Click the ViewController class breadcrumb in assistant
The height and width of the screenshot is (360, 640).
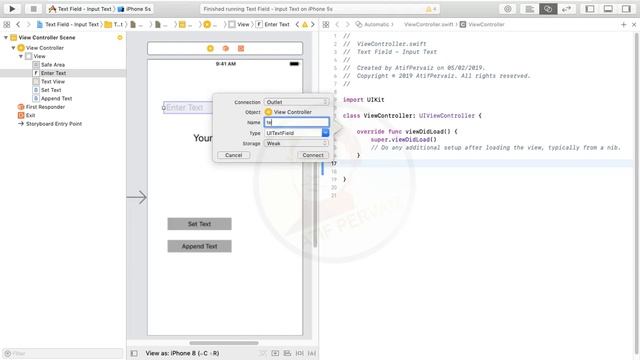(482, 24)
